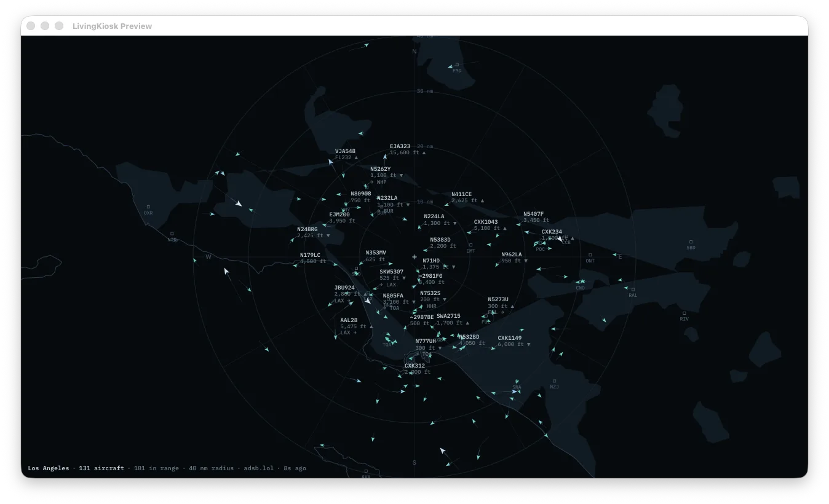Click the N5407F callsign label

533,214
